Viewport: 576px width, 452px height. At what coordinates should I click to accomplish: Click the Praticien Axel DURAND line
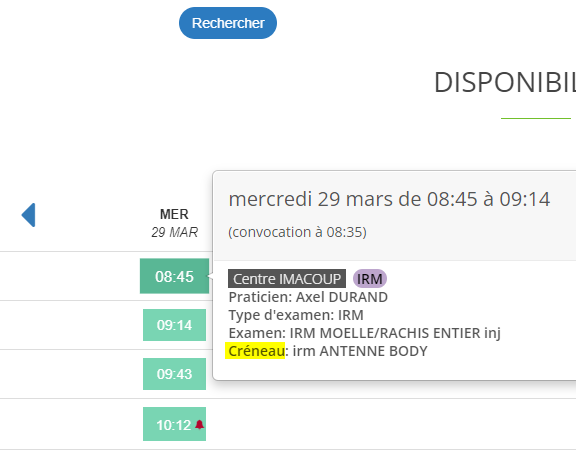click(308, 297)
